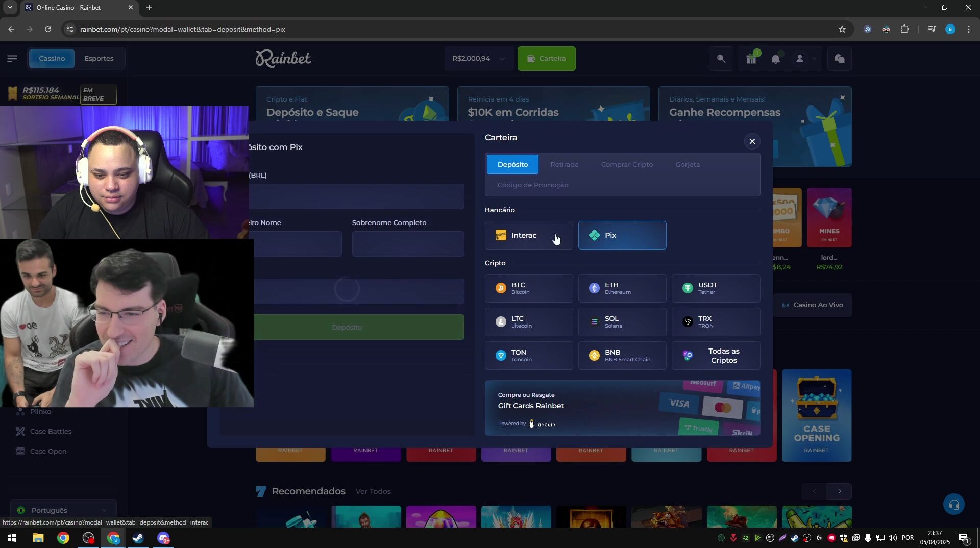Reload the page in Chrome
The height and width of the screenshot is (548, 980).
pos(48,29)
